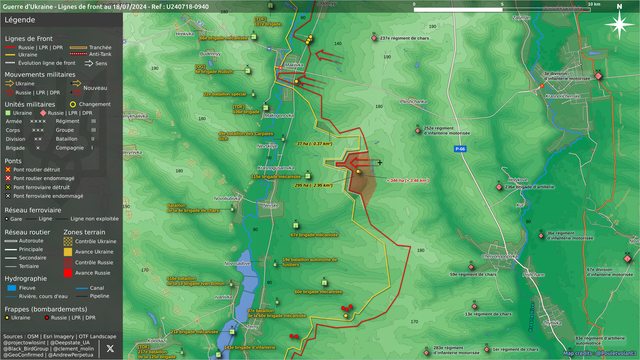Click the 13e régiment de chars marker

pos(474,306)
